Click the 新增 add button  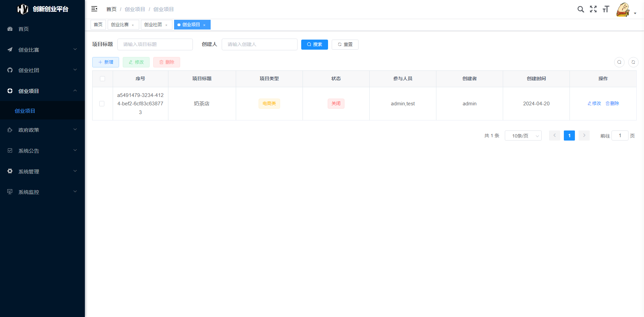point(105,62)
